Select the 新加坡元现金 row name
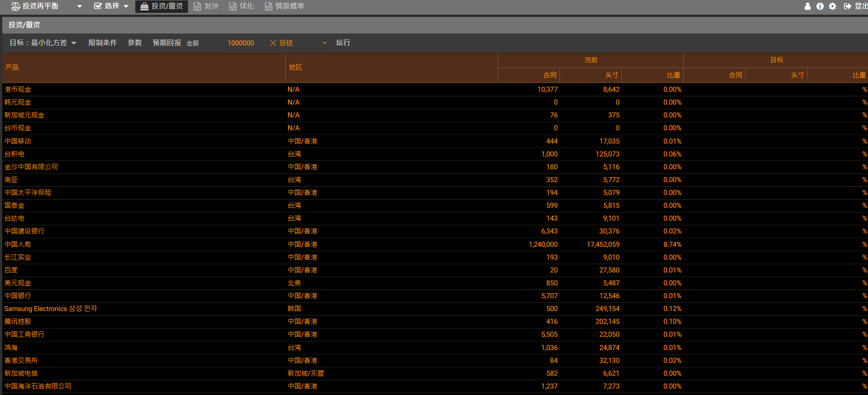The image size is (868, 395). coord(24,115)
